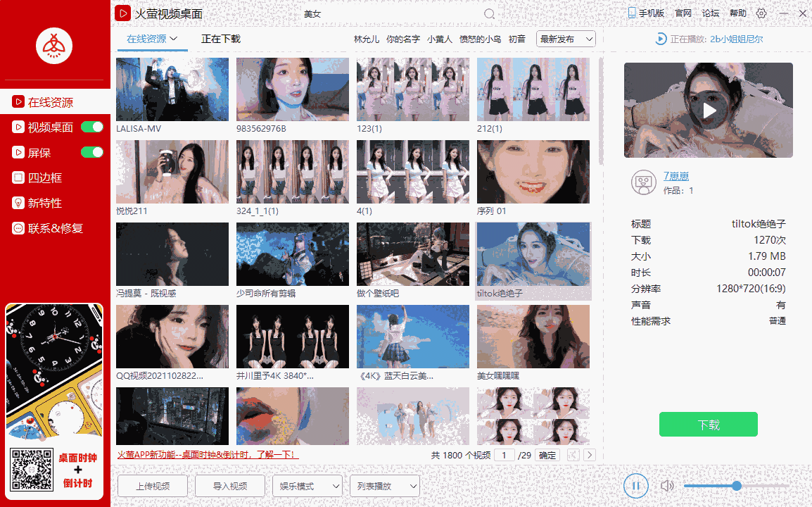The height and width of the screenshot is (507, 812).
Task: Mute audio with the speaker icon
Action: 667,486
